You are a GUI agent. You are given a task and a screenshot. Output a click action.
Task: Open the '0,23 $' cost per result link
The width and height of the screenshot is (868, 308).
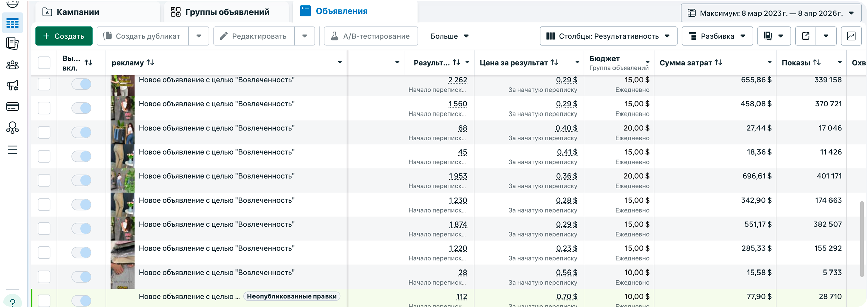[566, 249]
